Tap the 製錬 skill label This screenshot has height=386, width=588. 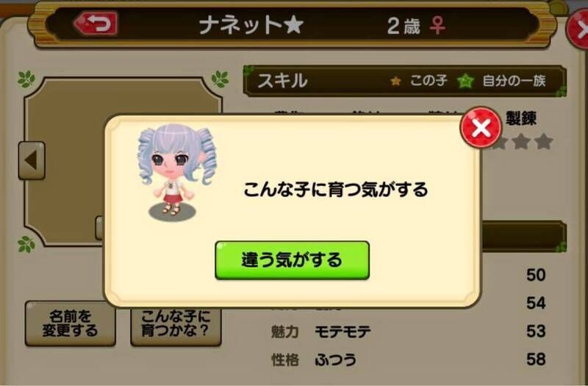tap(521, 118)
